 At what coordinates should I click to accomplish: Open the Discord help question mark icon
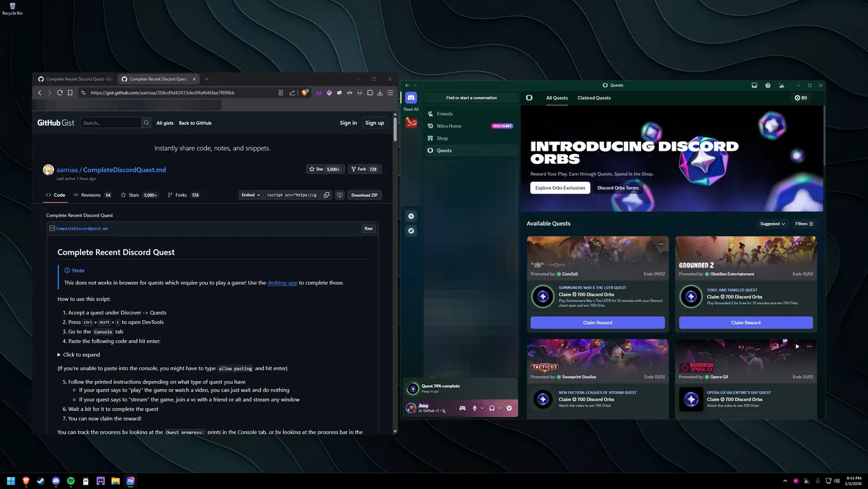[x=768, y=85]
